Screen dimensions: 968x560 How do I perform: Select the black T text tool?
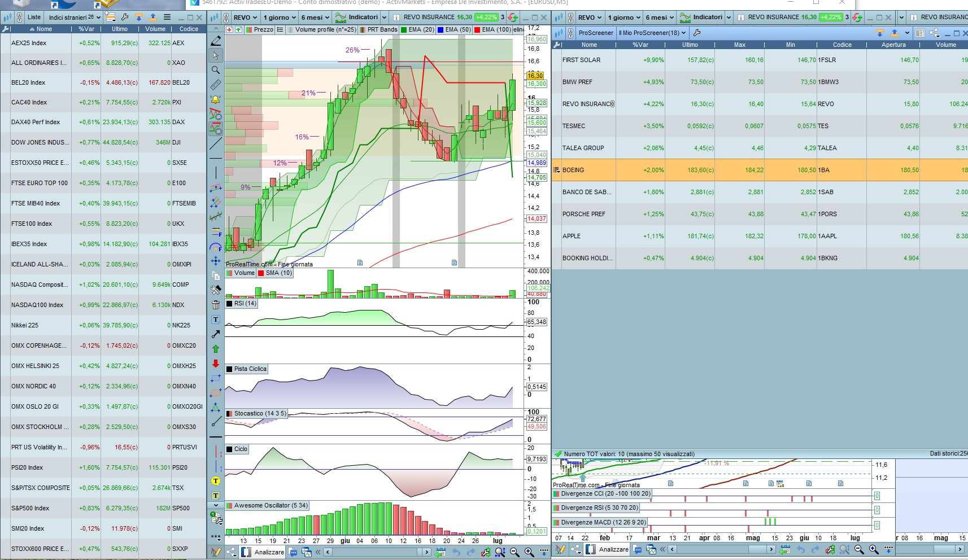coord(216,320)
